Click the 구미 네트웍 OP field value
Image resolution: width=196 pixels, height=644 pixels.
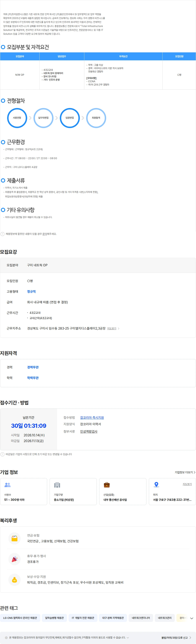37,265
